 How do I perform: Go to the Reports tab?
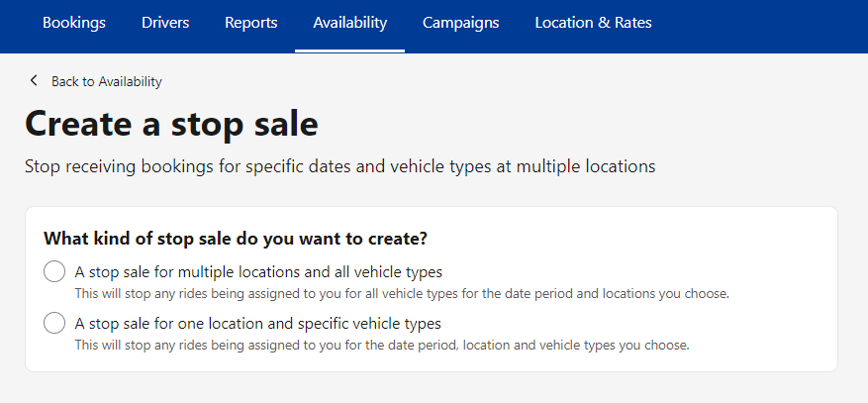coord(250,23)
